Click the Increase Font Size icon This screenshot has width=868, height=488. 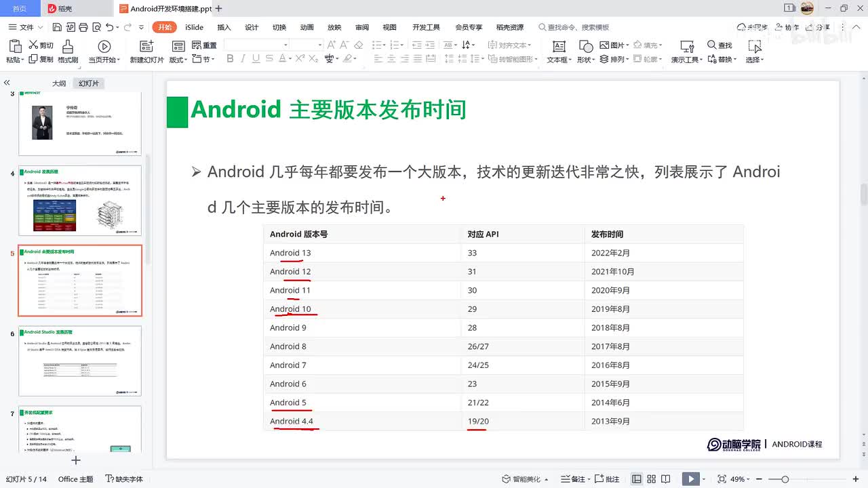(x=332, y=45)
